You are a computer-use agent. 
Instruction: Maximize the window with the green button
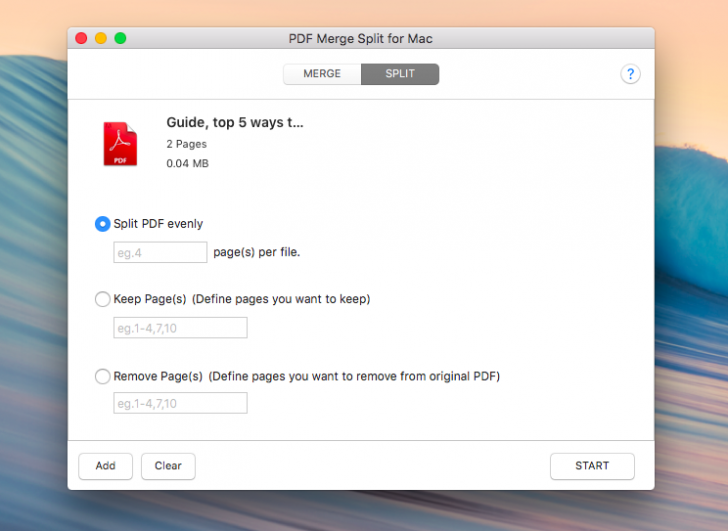tap(120, 38)
